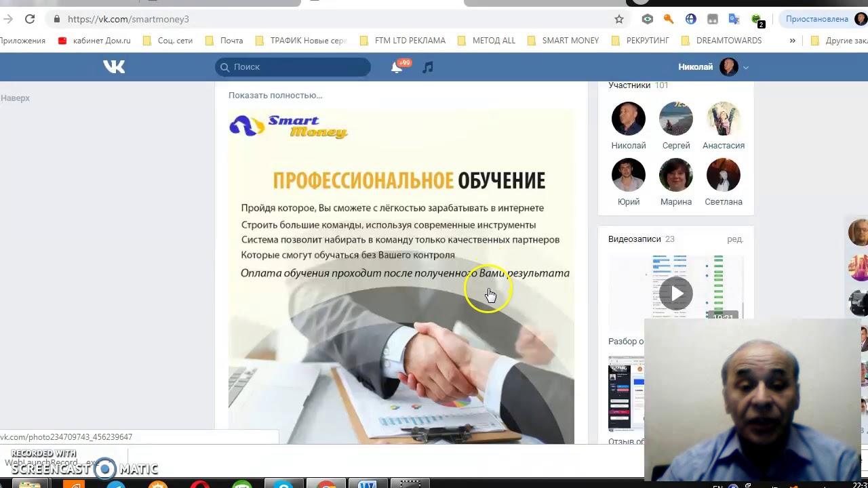Open the РЕКРУТИНГ bookmark folder
Image resolution: width=868 pixels, height=488 pixels.
tap(640, 41)
